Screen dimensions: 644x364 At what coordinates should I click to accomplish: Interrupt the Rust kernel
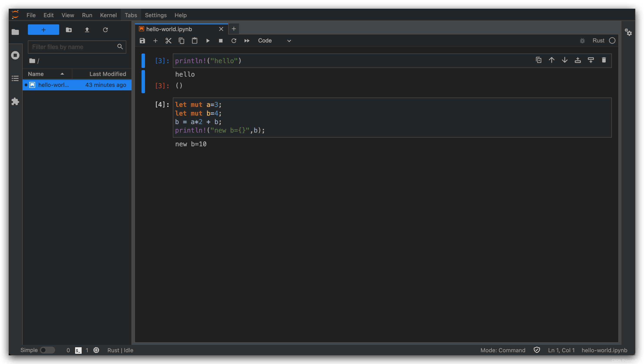click(221, 40)
